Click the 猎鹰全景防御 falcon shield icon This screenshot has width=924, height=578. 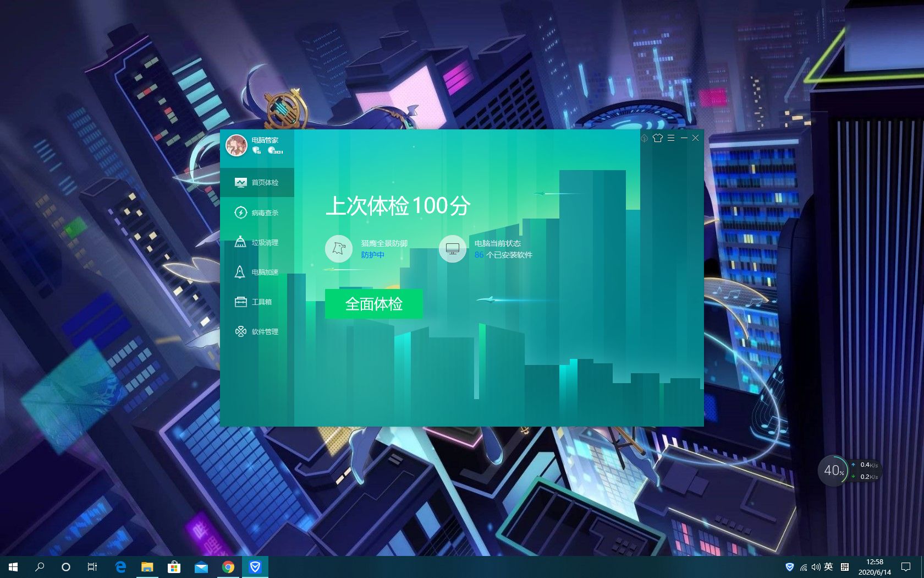coord(338,249)
